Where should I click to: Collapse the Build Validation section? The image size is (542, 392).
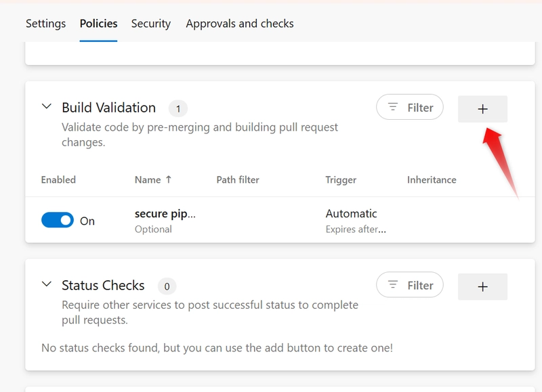47,106
